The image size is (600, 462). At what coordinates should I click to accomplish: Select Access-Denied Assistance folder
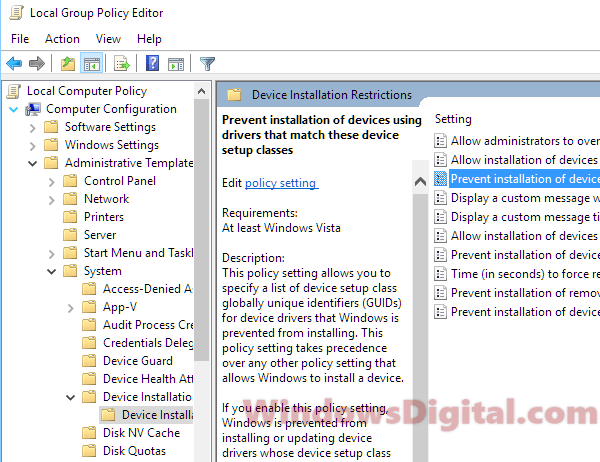tap(148, 289)
